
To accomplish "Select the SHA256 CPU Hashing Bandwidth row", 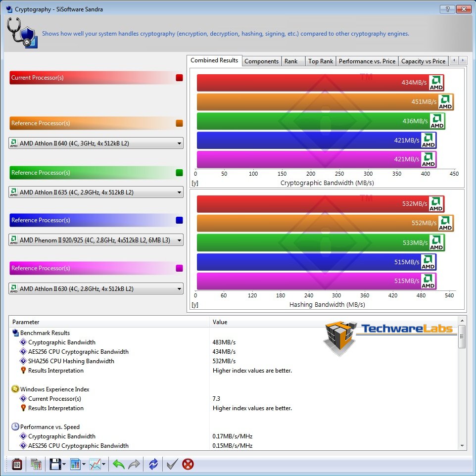I will [234, 361].
